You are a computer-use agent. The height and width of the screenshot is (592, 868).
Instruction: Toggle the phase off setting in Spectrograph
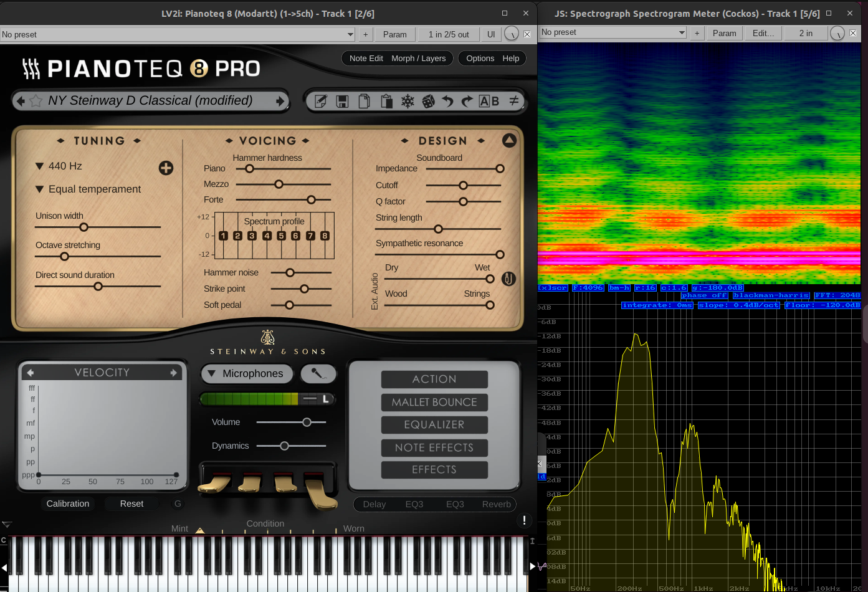704,295
